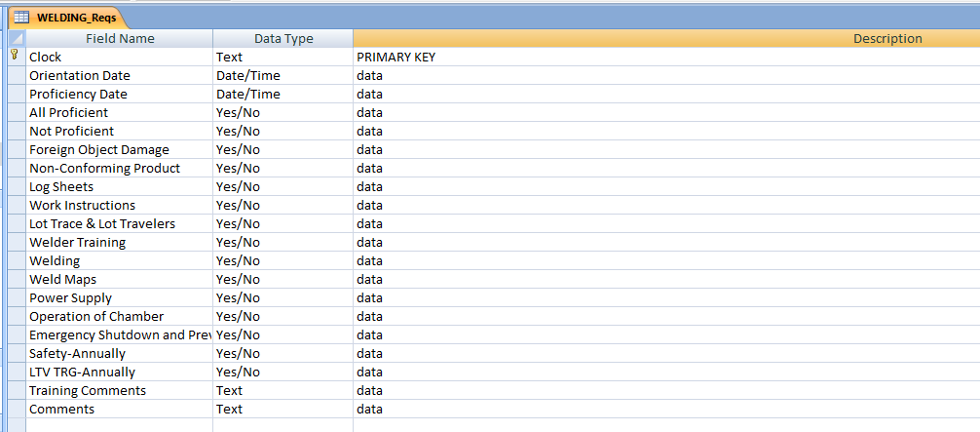This screenshot has width=980, height=432.
Task: Open the Data Type cell for Power Supply
Action: click(x=283, y=297)
